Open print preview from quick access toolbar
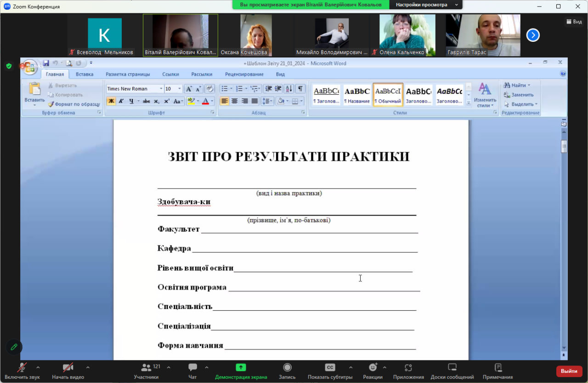588x383 pixels. [x=69, y=63]
